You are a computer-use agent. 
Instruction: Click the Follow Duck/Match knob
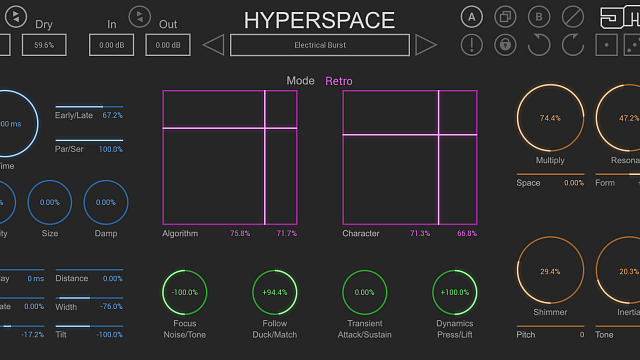tap(275, 292)
